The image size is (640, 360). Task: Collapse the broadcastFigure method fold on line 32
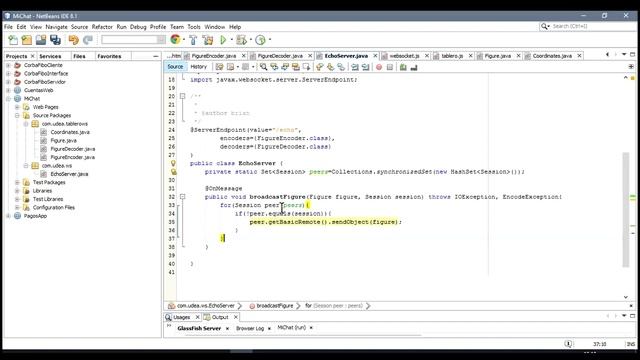click(x=182, y=197)
